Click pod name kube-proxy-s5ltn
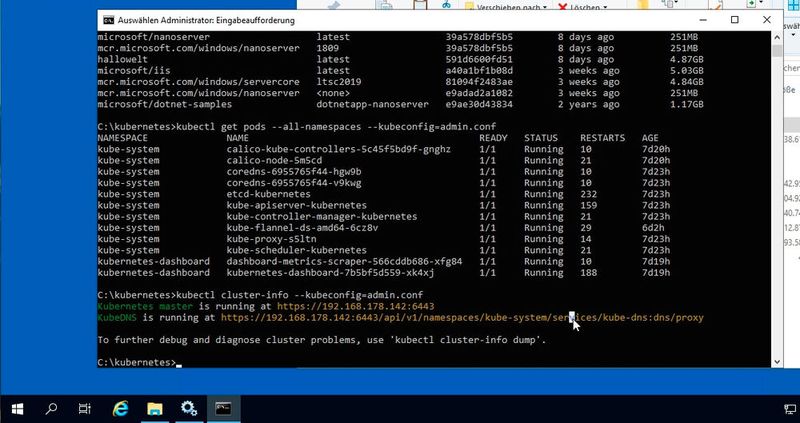This screenshot has width=800, height=423. pos(271,239)
